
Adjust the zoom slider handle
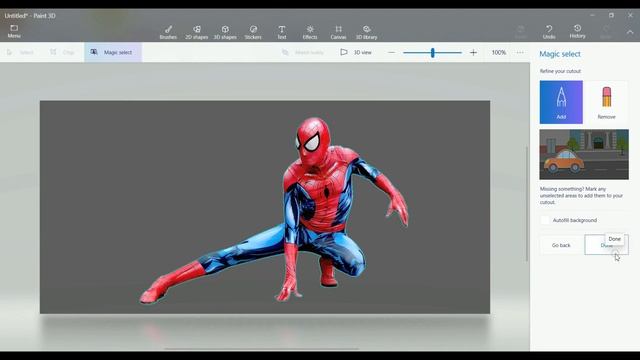click(x=432, y=52)
